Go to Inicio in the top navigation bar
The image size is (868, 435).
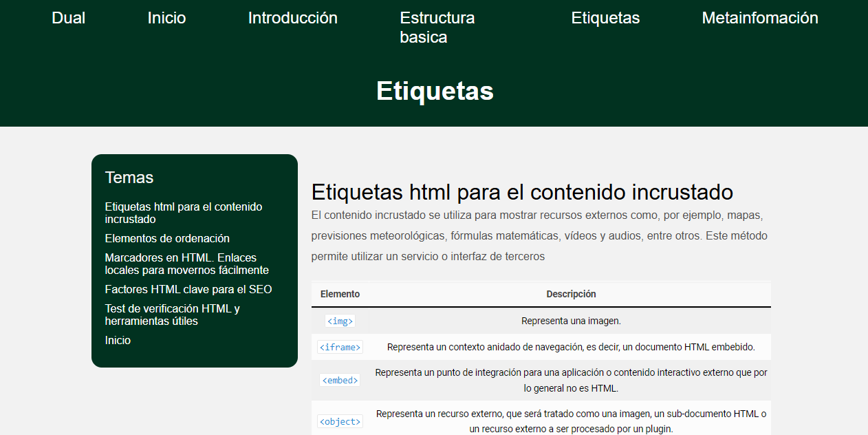(166, 18)
